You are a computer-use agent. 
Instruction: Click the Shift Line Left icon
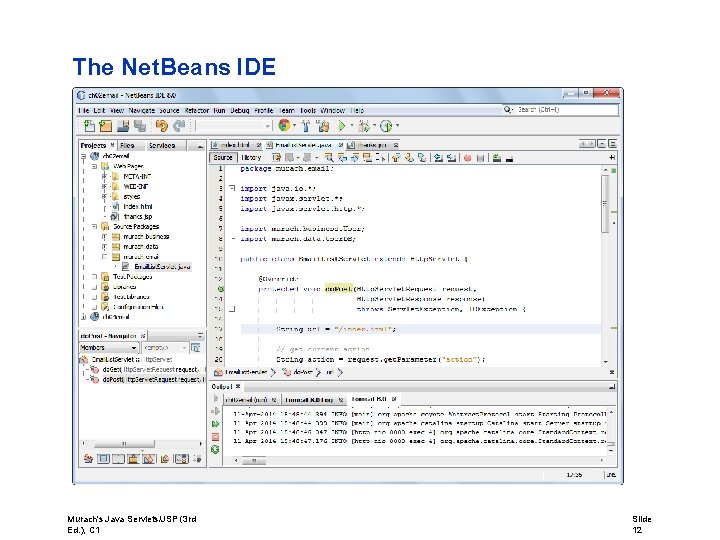[439, 158]
